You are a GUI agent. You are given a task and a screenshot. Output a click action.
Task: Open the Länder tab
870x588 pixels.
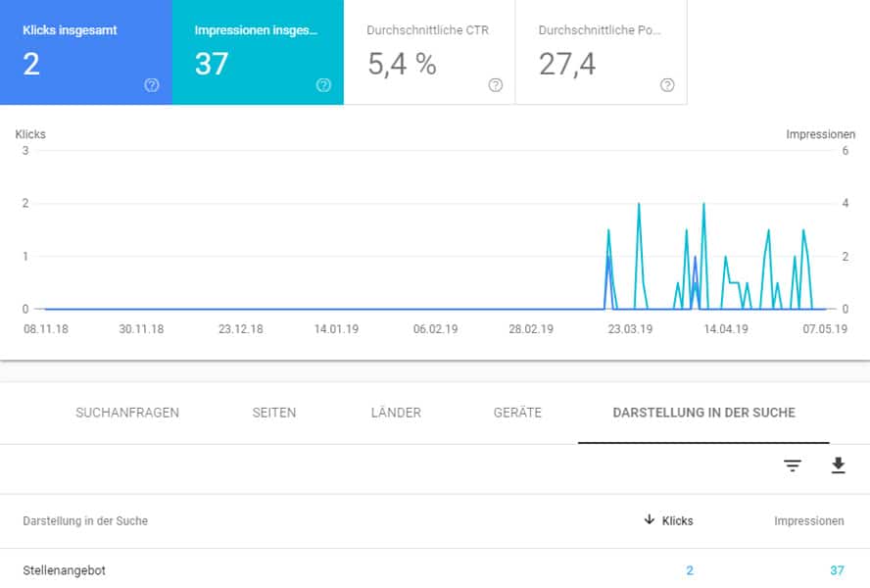[396, 413]
